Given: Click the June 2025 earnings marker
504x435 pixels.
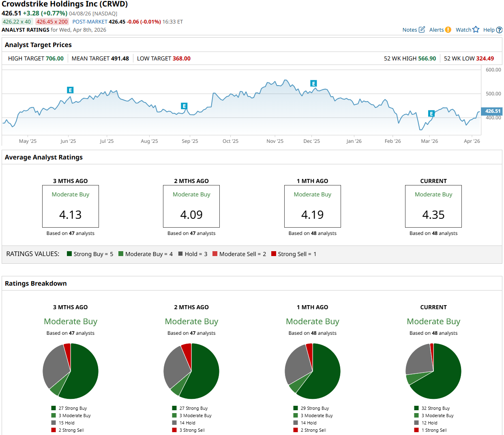Looking at the screenshot, I should [70, 90].
